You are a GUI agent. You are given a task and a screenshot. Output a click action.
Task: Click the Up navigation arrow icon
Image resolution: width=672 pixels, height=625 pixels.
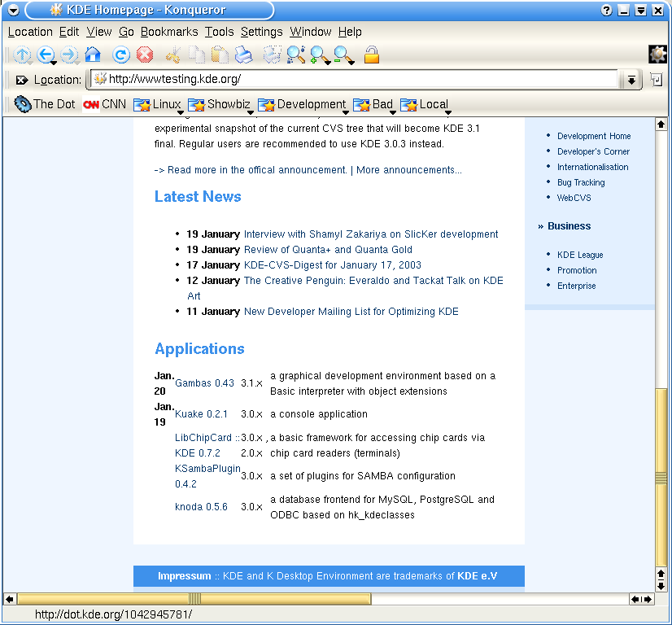[22, 55]
